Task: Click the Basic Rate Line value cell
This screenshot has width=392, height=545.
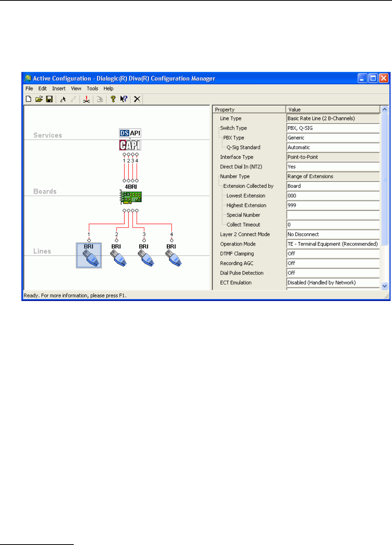Action: 333,119
